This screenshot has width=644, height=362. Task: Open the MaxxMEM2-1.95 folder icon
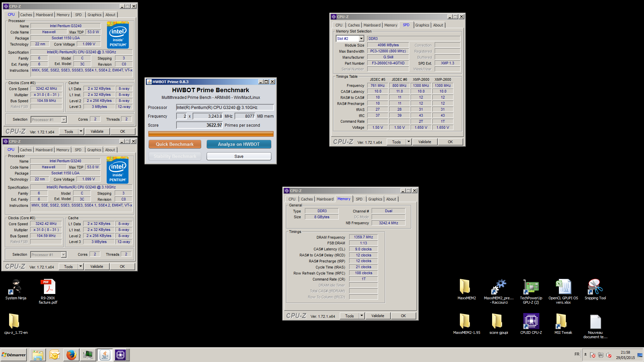click(x=467, y=324)
